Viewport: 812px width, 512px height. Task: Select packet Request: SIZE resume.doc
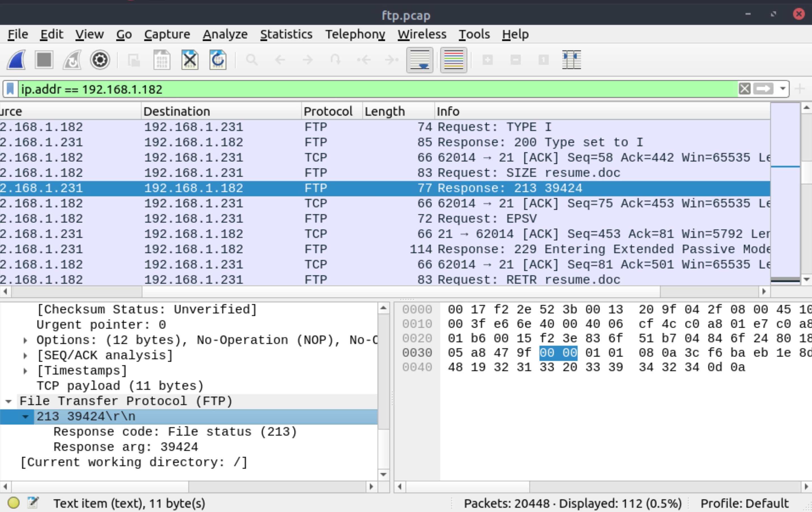click(385, 173)
